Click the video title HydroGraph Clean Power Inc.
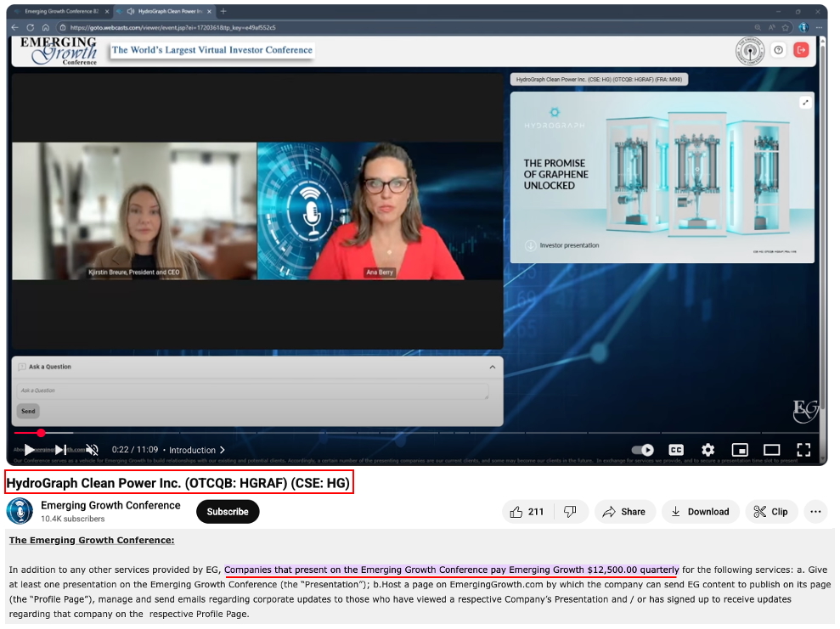The width and height of the screenshot is (840, 629). click(x=178, y=483)
